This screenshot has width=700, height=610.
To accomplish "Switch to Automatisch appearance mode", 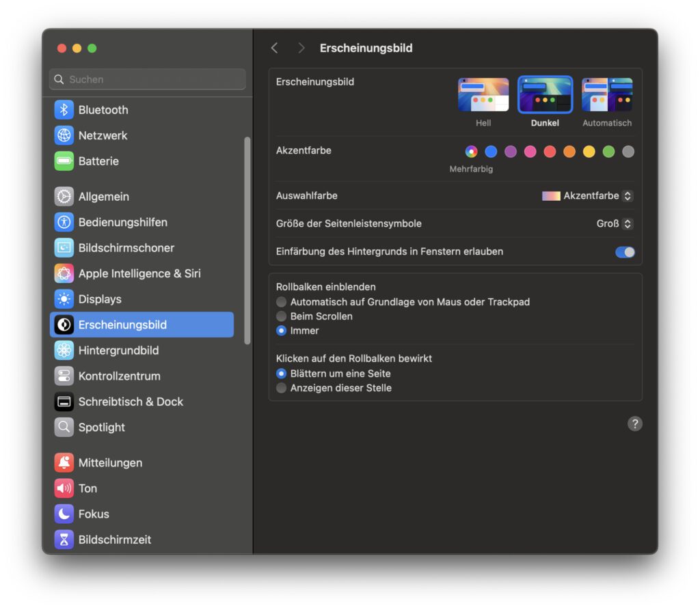I will [606, 94].
